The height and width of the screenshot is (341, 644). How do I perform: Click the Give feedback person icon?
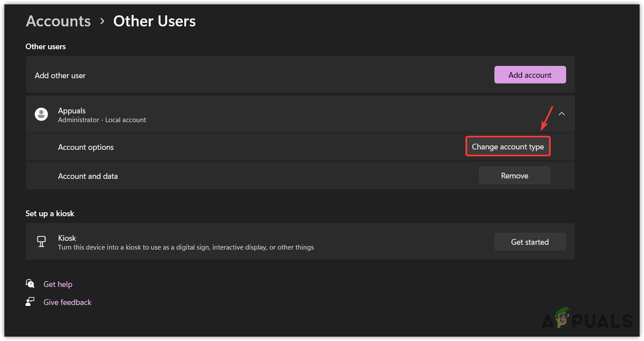30,302
